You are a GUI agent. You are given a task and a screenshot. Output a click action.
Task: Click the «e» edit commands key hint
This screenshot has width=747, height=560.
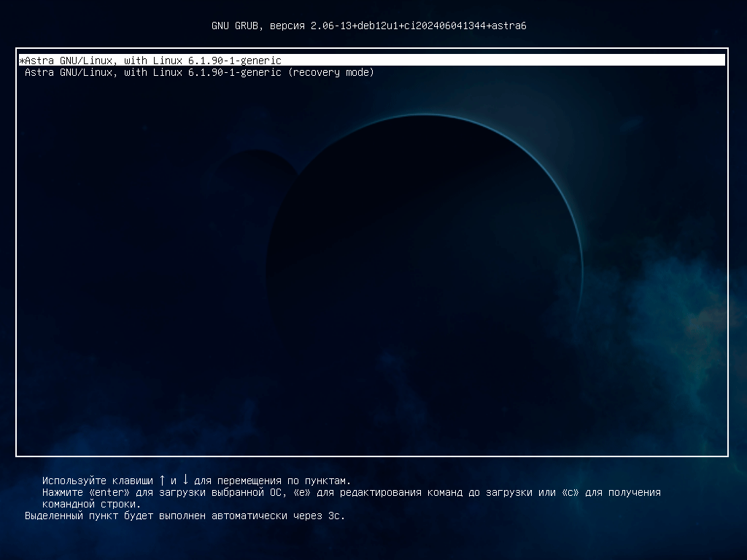tap(302, 492)
